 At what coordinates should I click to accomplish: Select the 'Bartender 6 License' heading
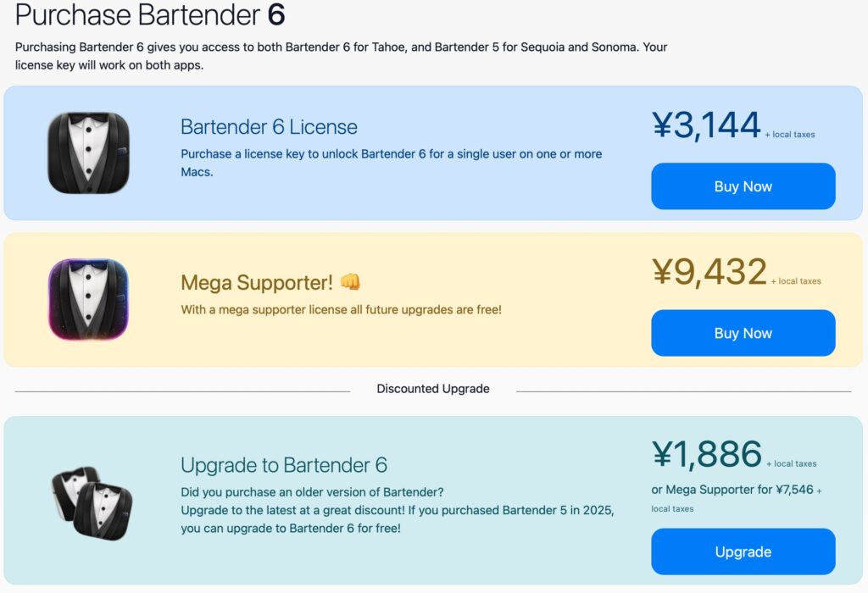pyautogui.click(x=269, y=127)
